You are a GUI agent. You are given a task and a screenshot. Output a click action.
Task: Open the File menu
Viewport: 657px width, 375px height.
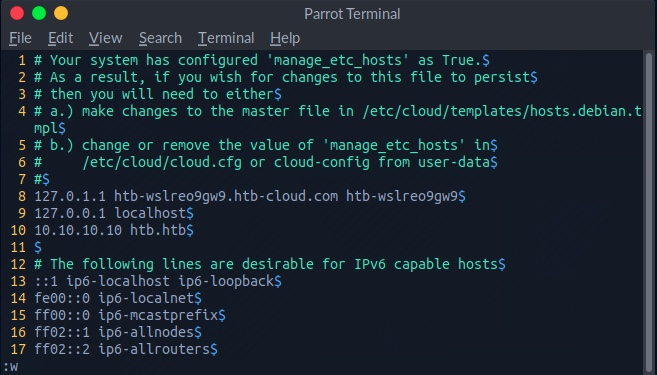tap(20, 38)
